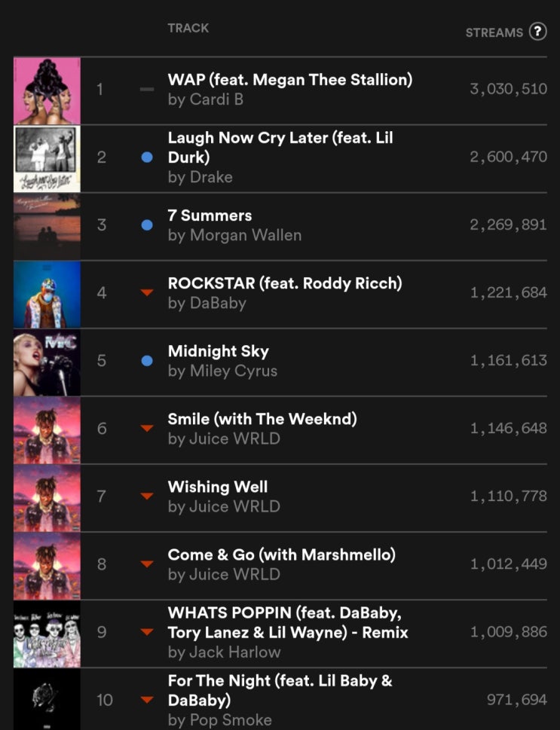Click the blue dot next to Midnight Sky

coord(147,361)
